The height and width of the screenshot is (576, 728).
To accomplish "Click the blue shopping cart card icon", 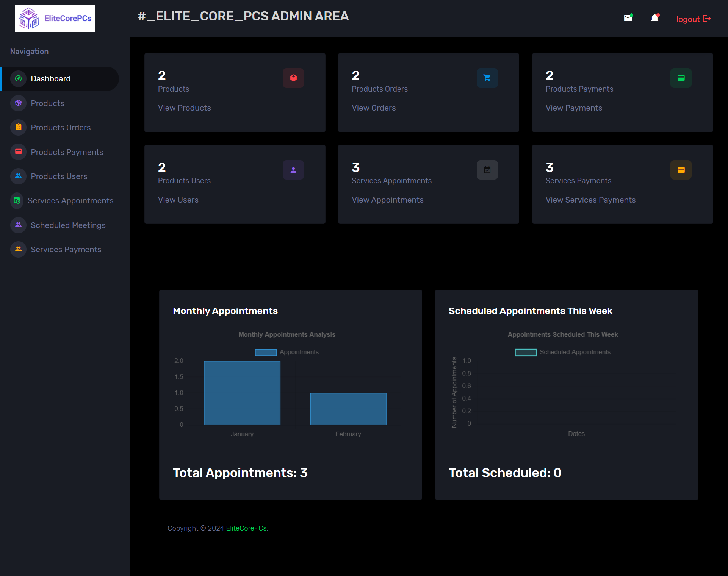I will click(487, 78).
